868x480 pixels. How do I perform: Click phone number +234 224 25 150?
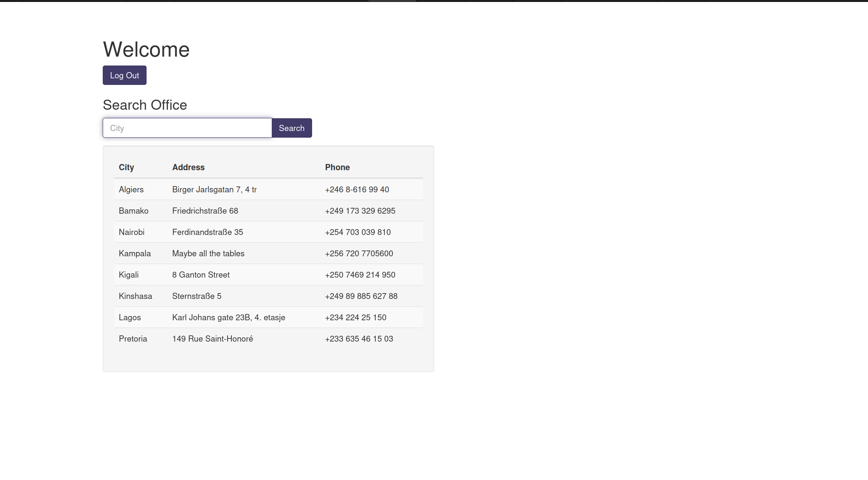coord(355,318)
